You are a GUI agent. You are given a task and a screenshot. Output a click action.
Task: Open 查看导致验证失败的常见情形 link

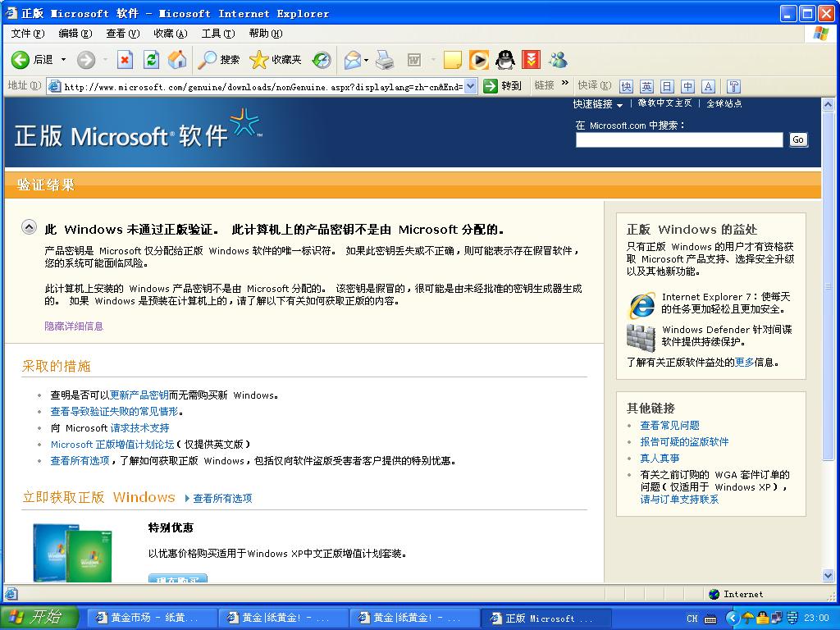(x=114, y=412)
